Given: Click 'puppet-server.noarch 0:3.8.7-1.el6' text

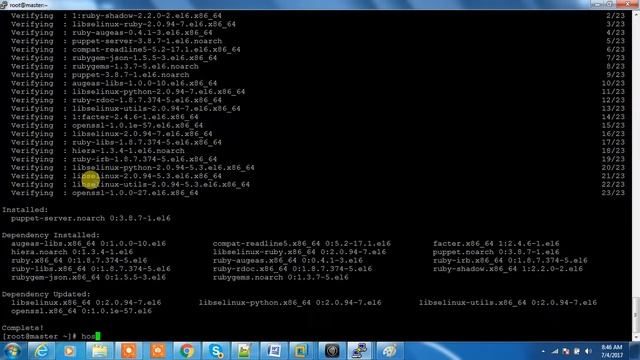Looking at the screenshot, I should pyautogui.click(x=91, y=218).
